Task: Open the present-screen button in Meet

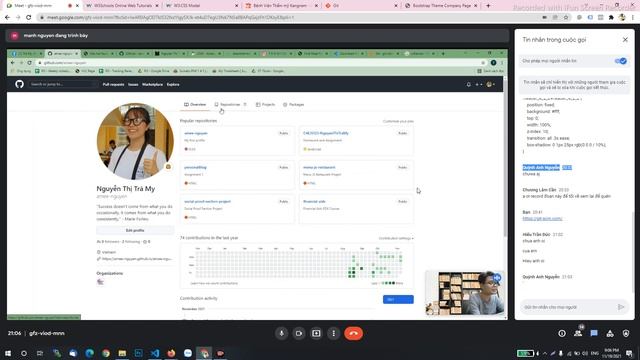Action: click(x=316, y=333)
